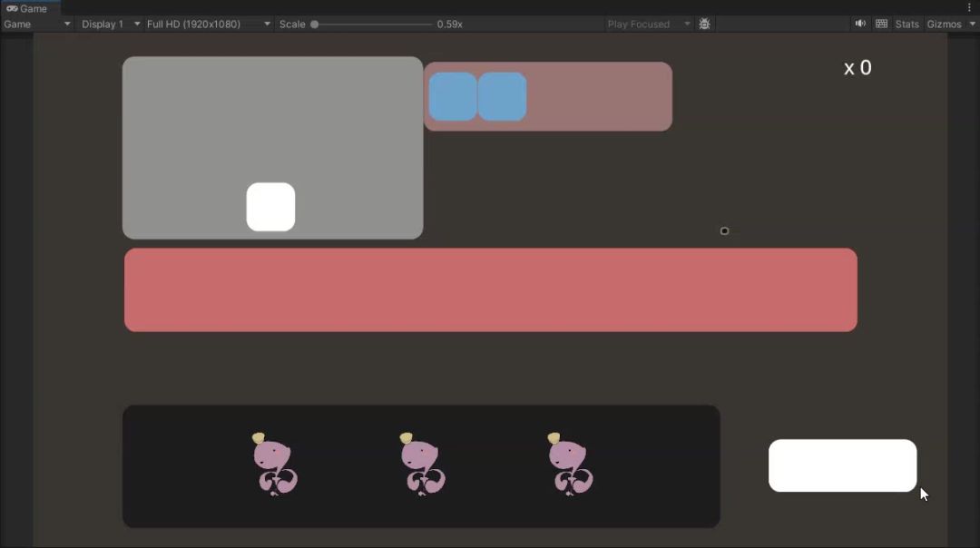Open the Display 1 dropdown
980x548 pixels.
pos(110,24)
